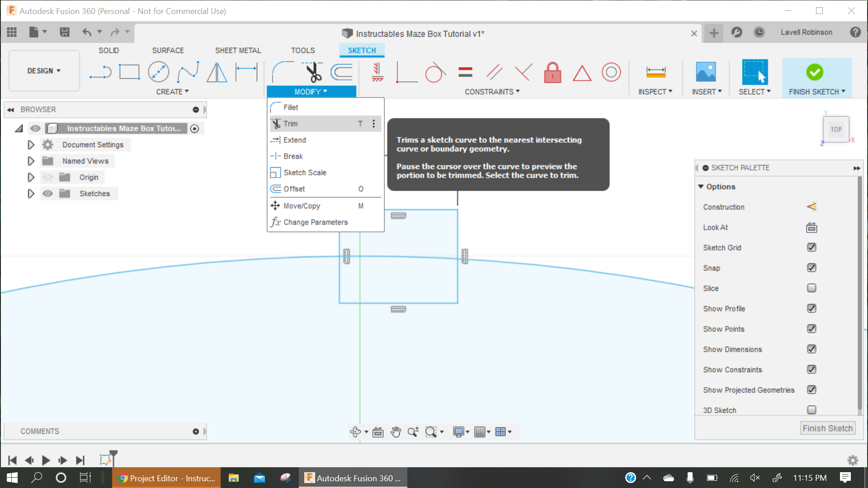
Task: Click the Select tool icon
Action: [x=755, y=72]
